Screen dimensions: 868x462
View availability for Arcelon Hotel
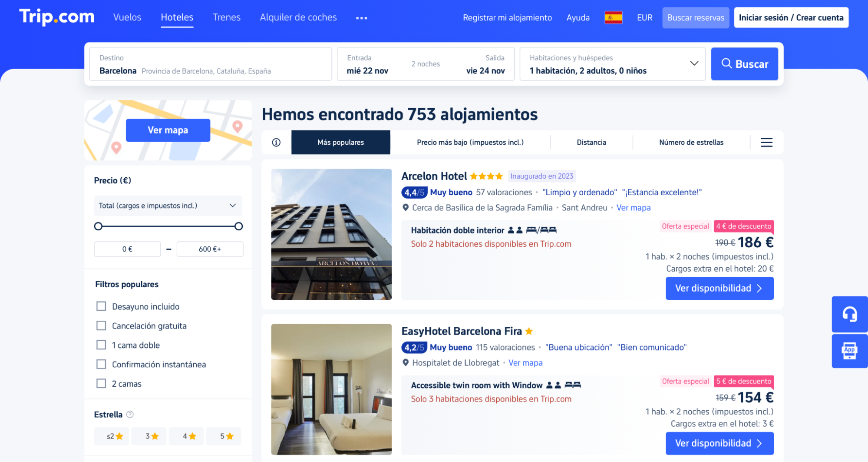click(719, 288)
